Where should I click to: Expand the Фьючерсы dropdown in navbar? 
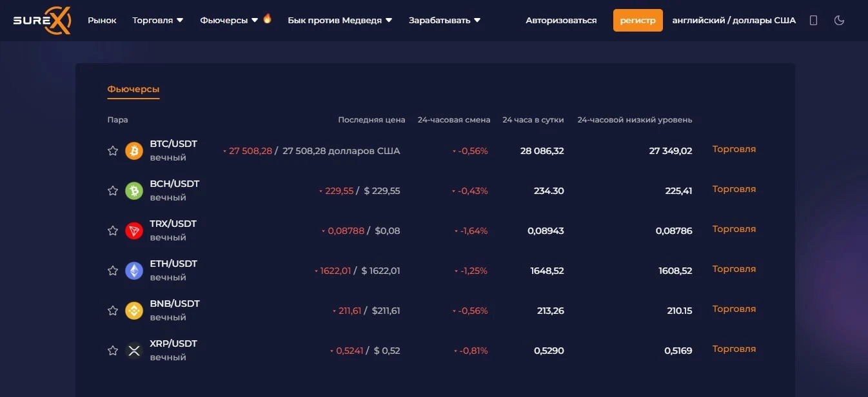point(229,21)
